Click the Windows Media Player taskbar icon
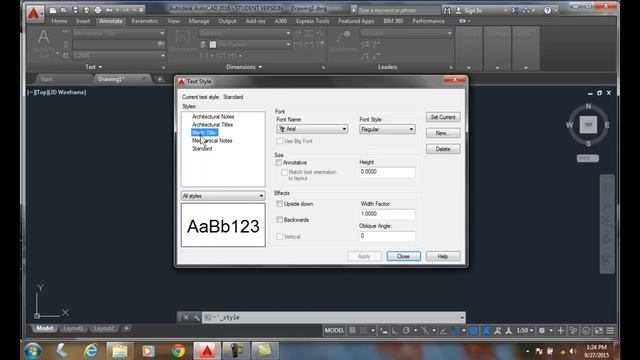Image resolution: width=640 pixels, height=360 pixels. point(149,351)
